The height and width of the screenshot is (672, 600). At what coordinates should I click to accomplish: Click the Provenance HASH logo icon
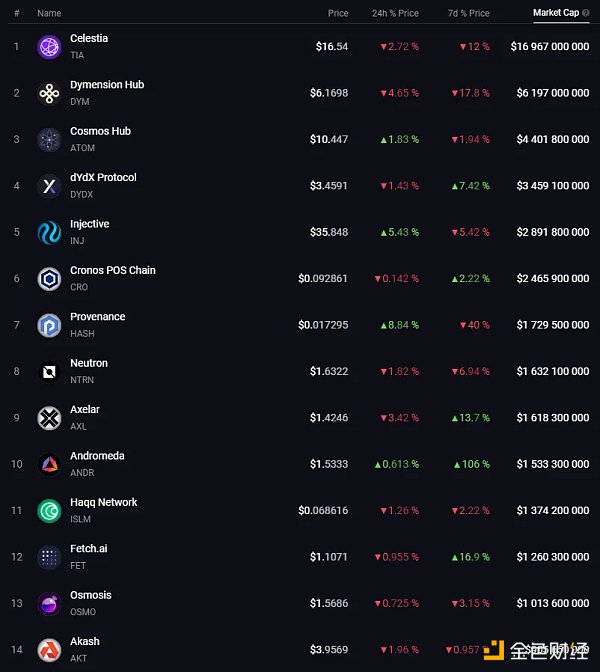click(49, 325)
